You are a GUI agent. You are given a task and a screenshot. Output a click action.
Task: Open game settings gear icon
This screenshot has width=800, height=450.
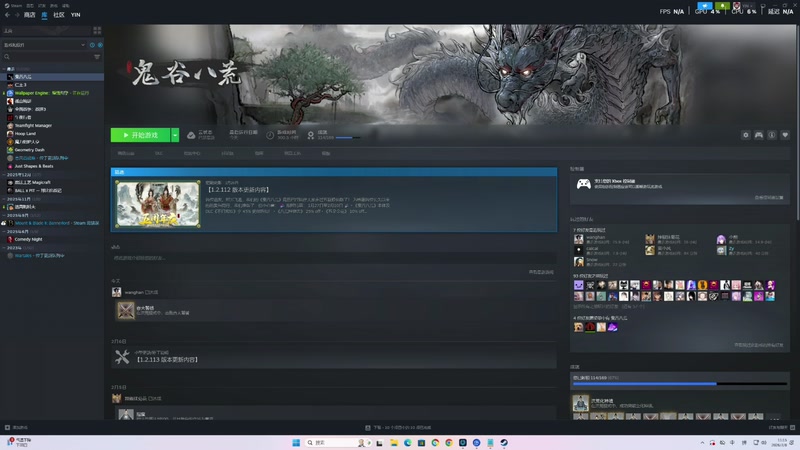tap(745, 135)
